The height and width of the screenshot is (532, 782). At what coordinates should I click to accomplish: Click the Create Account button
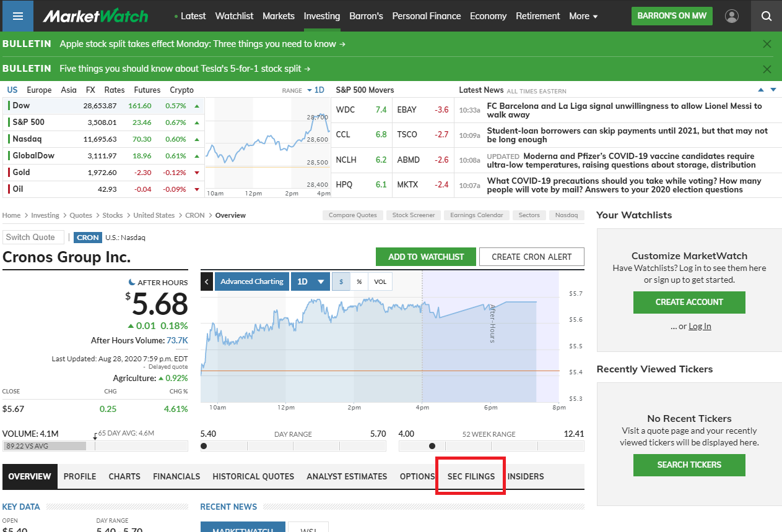(x=689, y=302)
